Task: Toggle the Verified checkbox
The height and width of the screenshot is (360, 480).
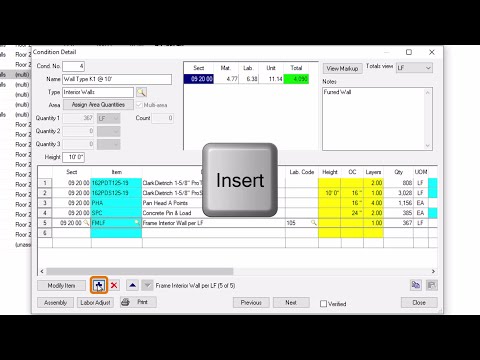Action: [323, 304]
